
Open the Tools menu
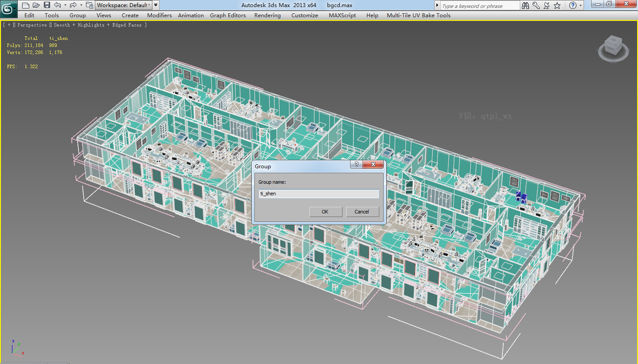pyautogui.click(x=52, y=15)
